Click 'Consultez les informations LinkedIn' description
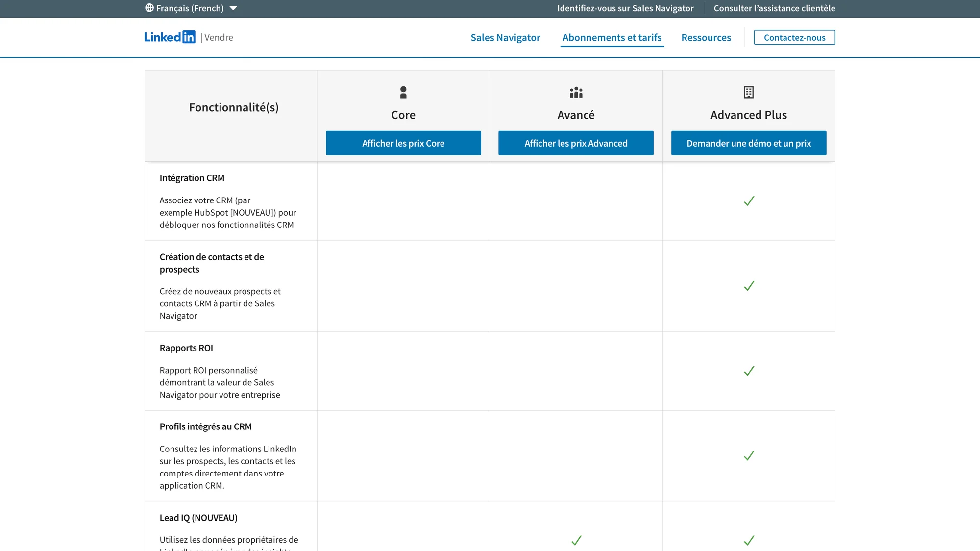980x551 pixels. [x=228, y=467]
